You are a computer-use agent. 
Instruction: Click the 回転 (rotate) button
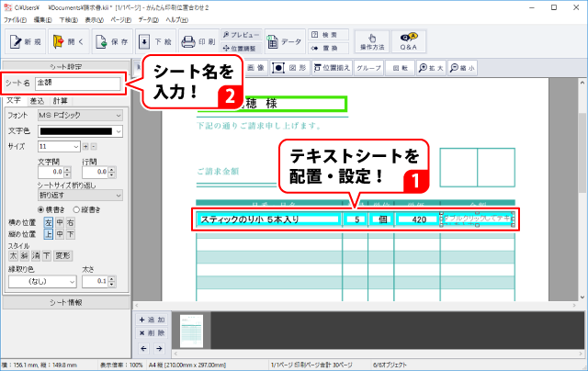point(401,68)
